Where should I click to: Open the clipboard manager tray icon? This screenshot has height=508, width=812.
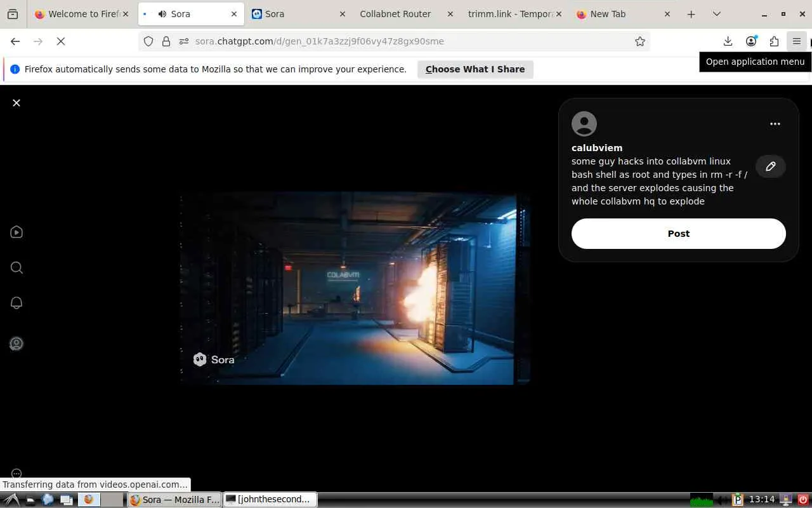pyautogui.click(x=738, y=500)
